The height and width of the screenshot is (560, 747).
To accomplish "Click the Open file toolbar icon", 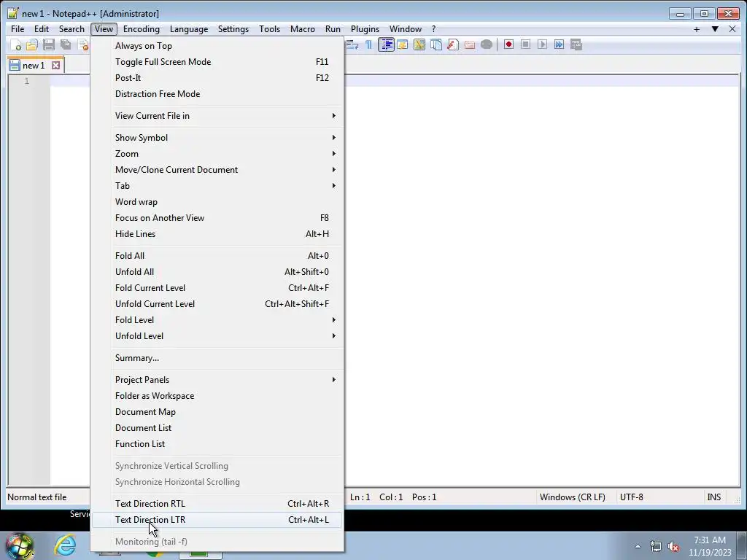I will tap(32, 44).
